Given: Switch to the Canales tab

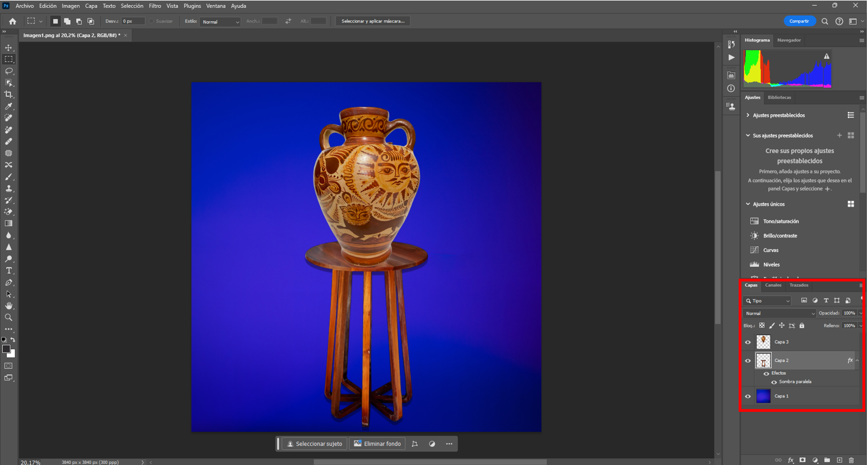Looking at the screenshot, I should (773, 285).
